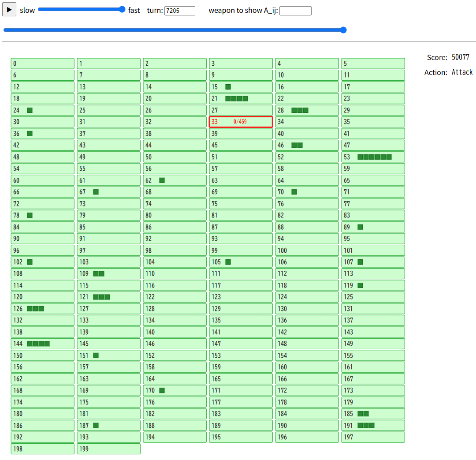
Task: Click the green square in cell 151
Action: tap(96, 355)
